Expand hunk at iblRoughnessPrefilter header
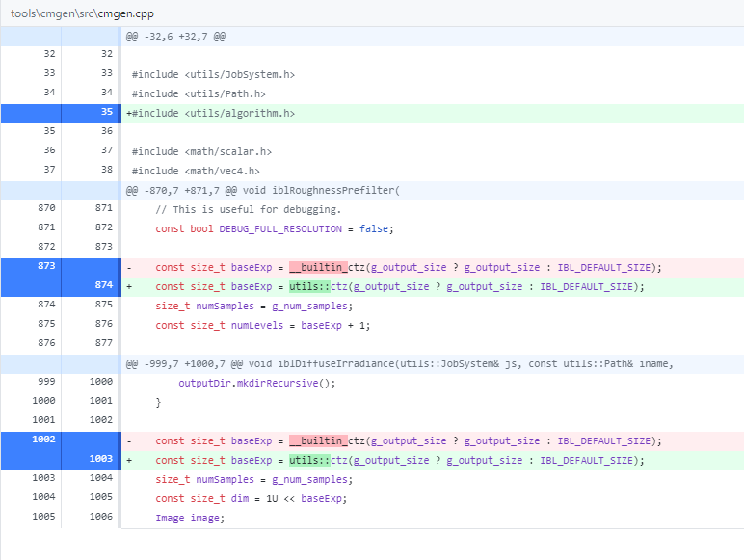Image resolution: width=744 pixels, height=560 pixels. click(x=263, y=190)
